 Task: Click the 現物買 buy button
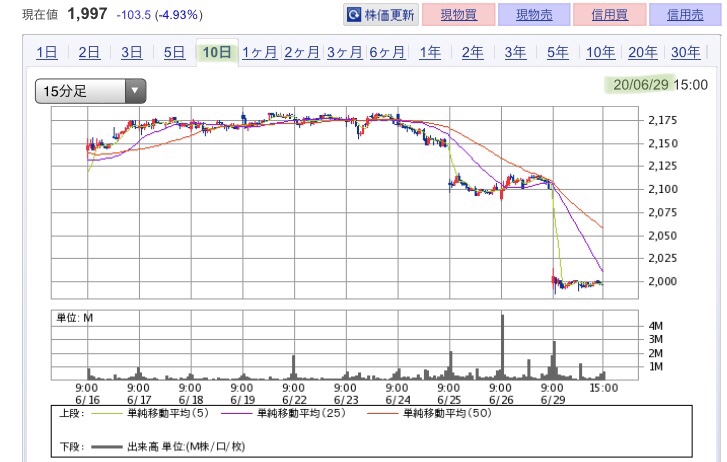[x=459, y=15]
